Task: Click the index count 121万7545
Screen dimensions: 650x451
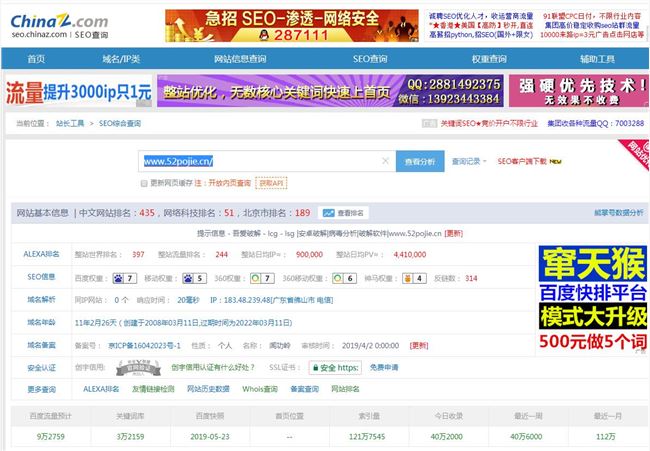Action: tap(367, 436)
